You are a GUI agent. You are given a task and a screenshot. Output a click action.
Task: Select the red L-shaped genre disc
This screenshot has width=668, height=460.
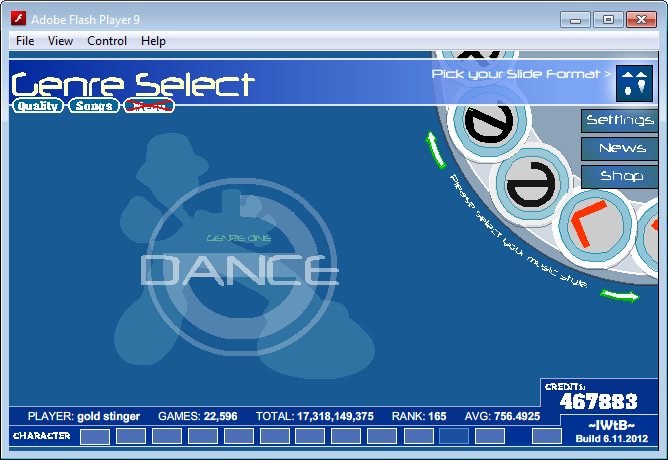595,227
